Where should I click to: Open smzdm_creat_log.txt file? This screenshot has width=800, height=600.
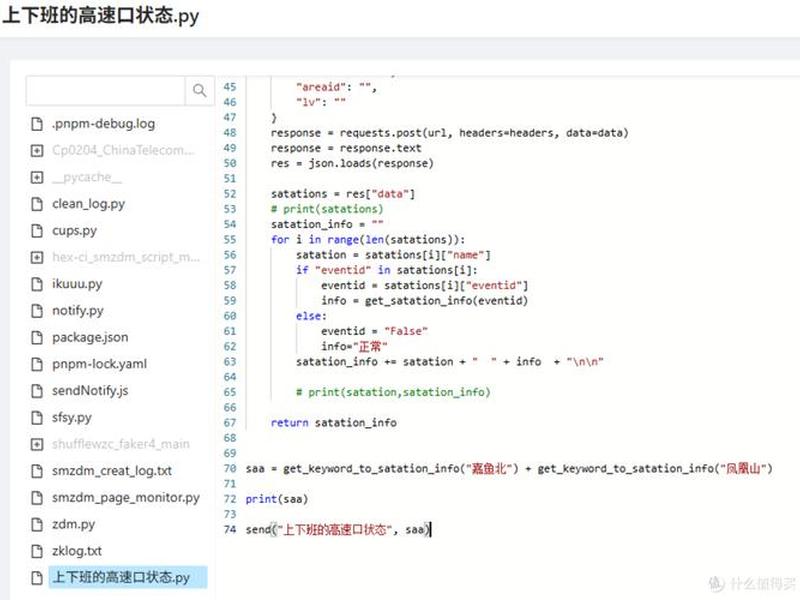coord(112,470)
